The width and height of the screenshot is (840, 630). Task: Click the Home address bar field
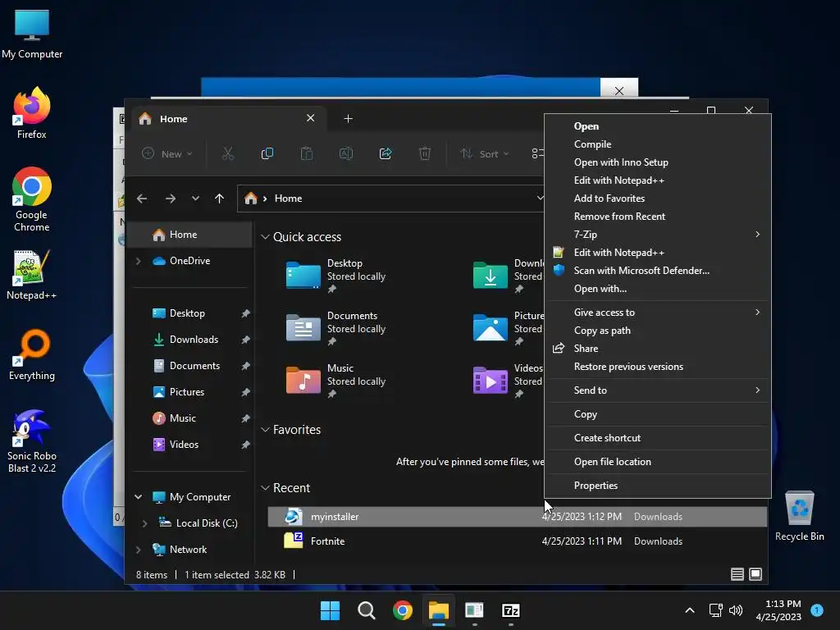coord(391,199)
